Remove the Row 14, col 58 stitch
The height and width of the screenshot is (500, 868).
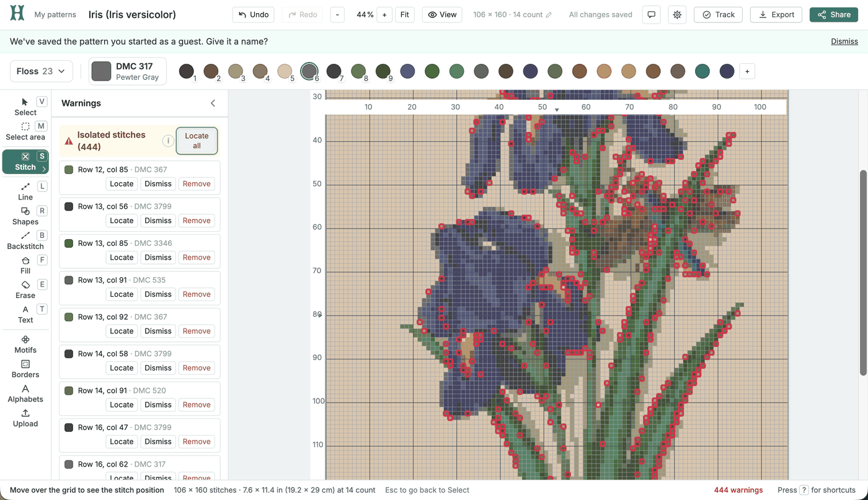pyautogui.click(x=197, y=368)
